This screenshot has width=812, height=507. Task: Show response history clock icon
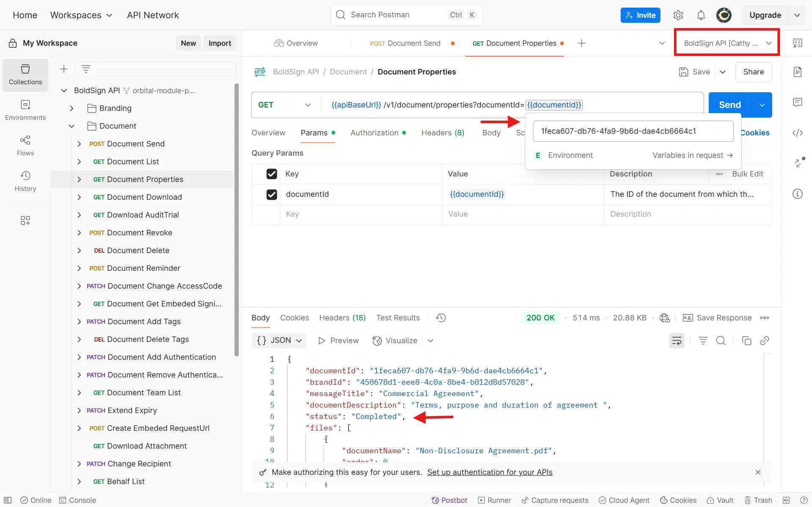pyautogui.click(x=441, y=318)
